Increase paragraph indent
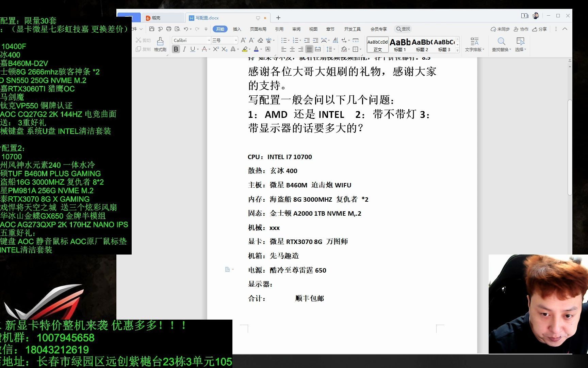 (x=315, y=40)
